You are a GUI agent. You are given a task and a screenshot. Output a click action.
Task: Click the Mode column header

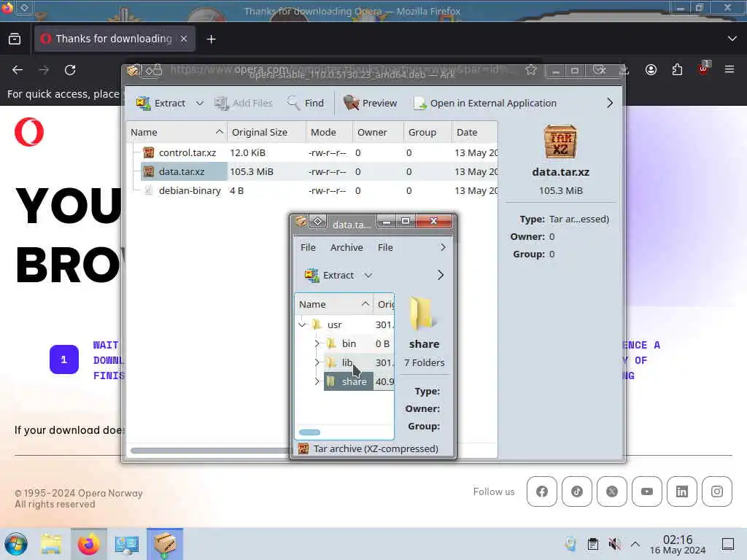click(329, 133)
